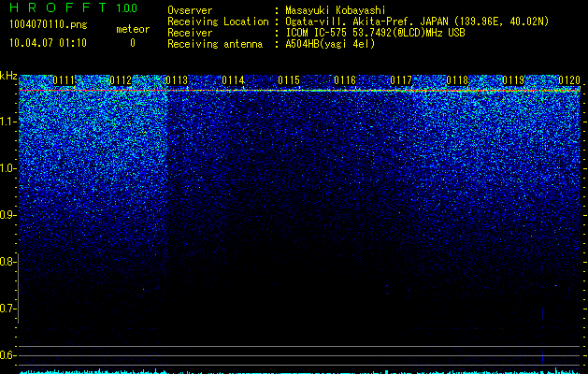The image size is (588, 374).
Task: Click the Ovserver field label
Action: click(190, 10)
